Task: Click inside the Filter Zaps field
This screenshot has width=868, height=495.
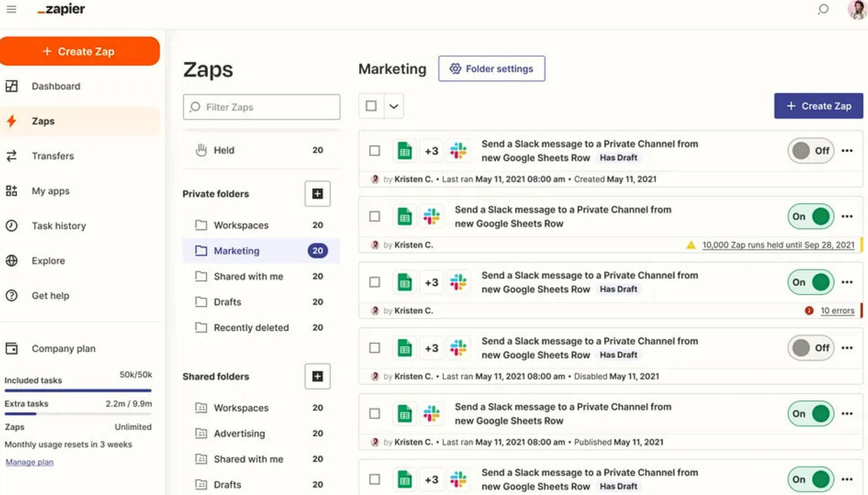Action: (261, 107)
